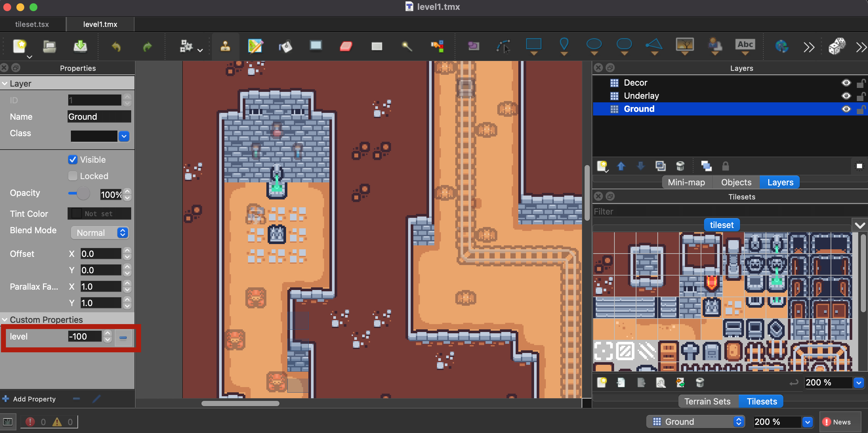Image resolution: width=868 pixels, height=433 pixels.
Task: Switch to the tileset.tsx tab
Action: (x=32, y=24)
